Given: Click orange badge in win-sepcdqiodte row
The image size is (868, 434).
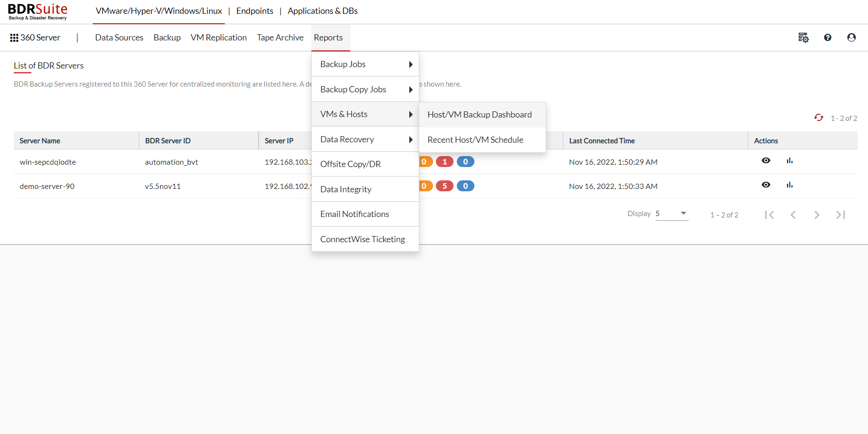Looking at the screenshot, I should click(425, 162).
